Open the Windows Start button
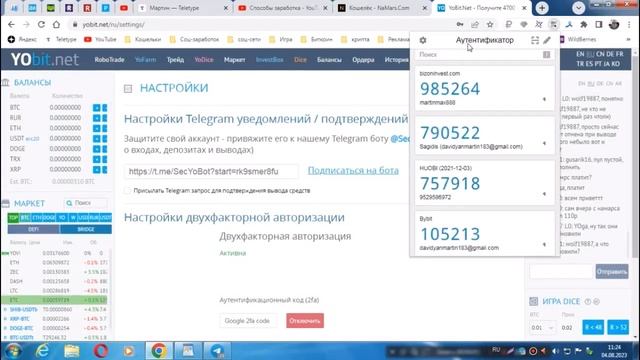 click(x=14, y=351)
